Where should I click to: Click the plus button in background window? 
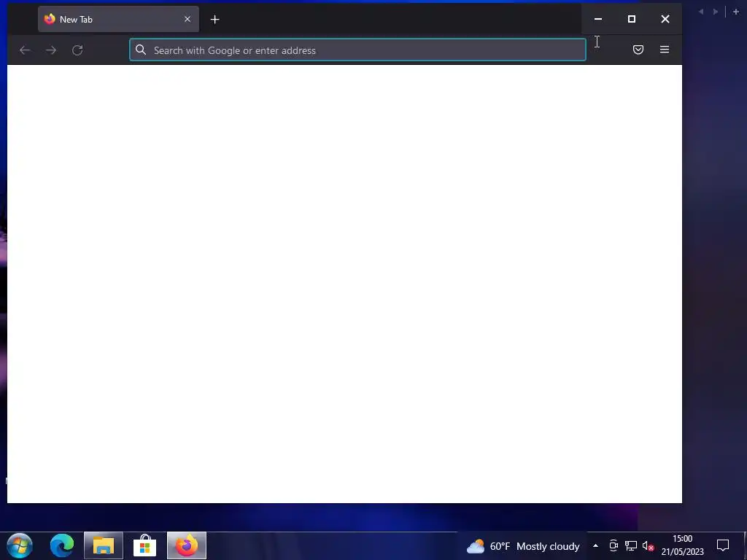coord(735,12)
